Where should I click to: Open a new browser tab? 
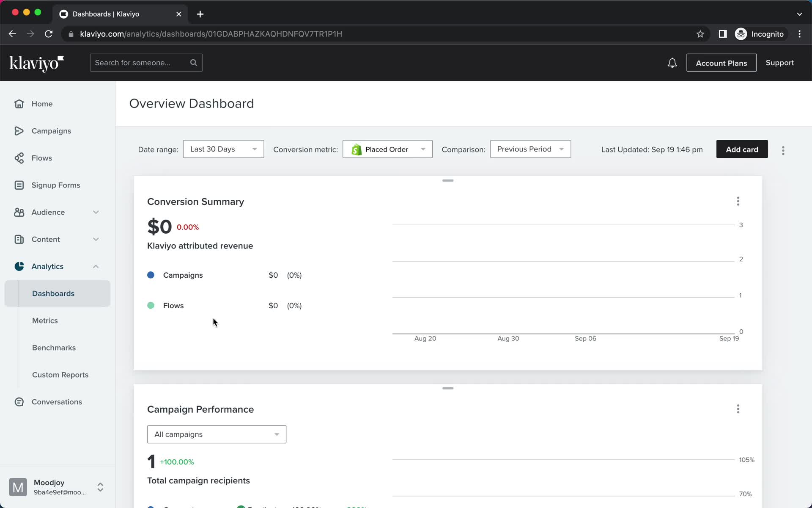(200, 14)
